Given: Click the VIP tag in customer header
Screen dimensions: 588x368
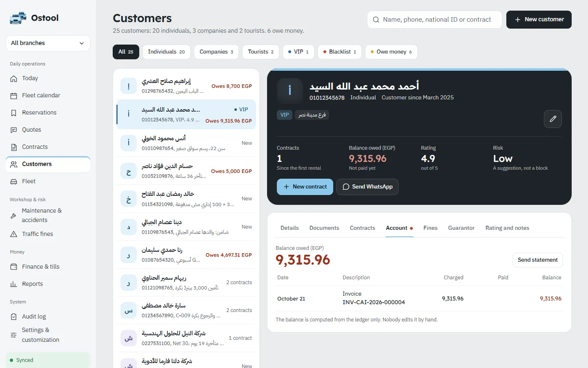Looking at the screenshot, I should tap(285, 115).
